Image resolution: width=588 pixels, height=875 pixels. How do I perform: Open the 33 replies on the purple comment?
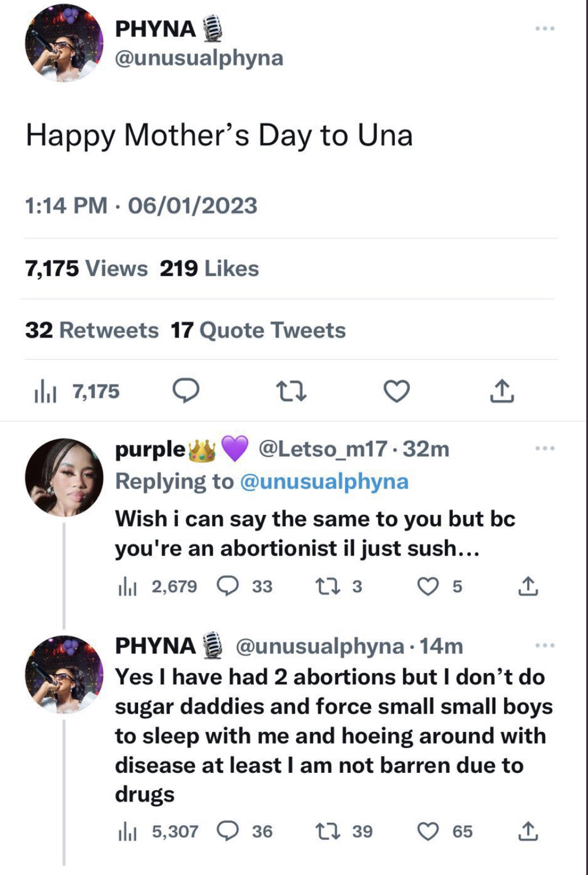tap(244, 587)
